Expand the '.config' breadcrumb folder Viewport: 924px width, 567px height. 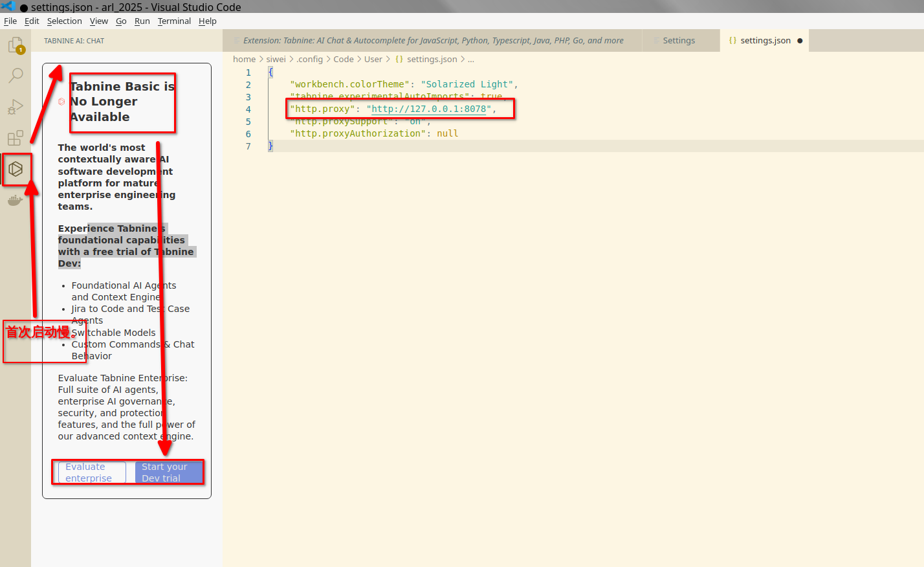(309, 59)
